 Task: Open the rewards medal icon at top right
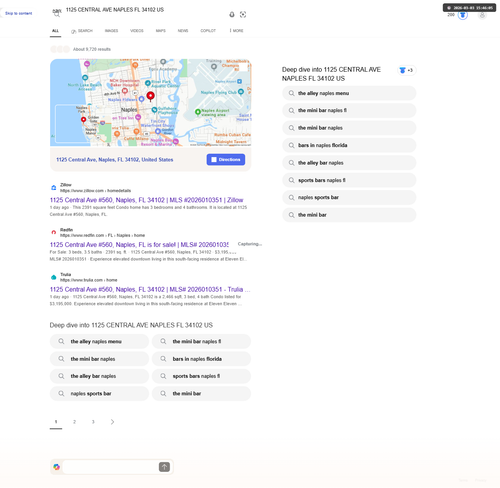462,15
